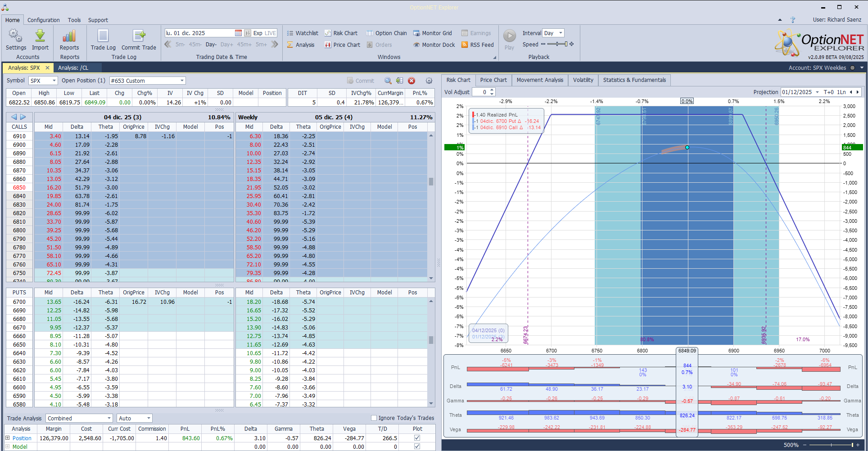The width and height of the screenshot is (868, 451).
Task: Expand the Model row in Trade Analysis
Action: click(7, 446)
